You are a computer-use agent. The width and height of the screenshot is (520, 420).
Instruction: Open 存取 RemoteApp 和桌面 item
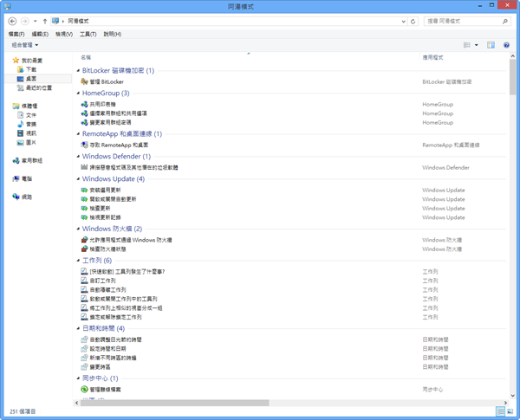click(x=114, y=145)
